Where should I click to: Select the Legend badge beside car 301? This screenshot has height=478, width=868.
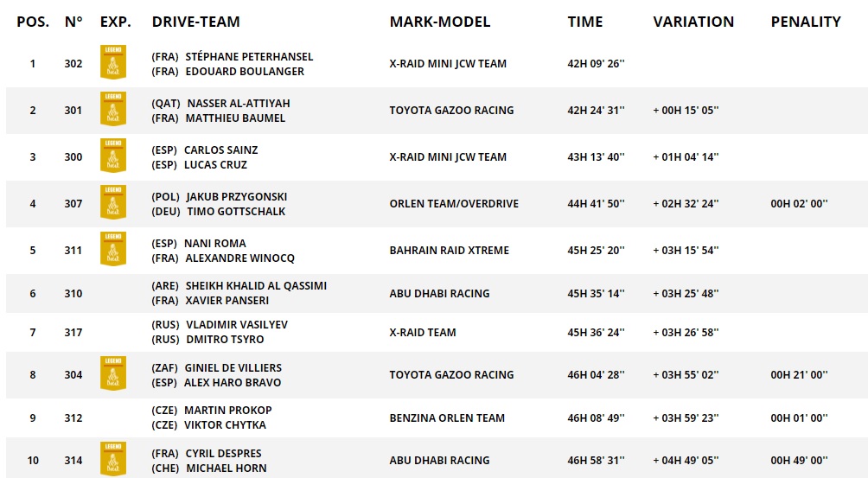(113, 110)
